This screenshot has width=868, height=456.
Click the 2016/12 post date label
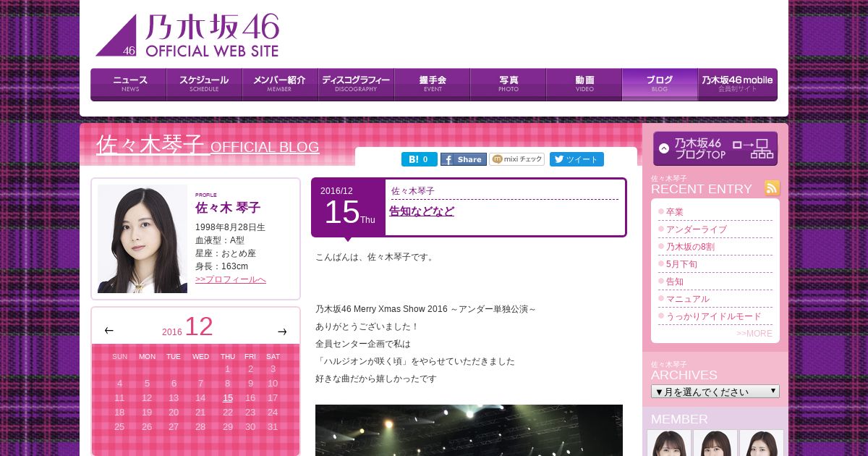[336, 191]
